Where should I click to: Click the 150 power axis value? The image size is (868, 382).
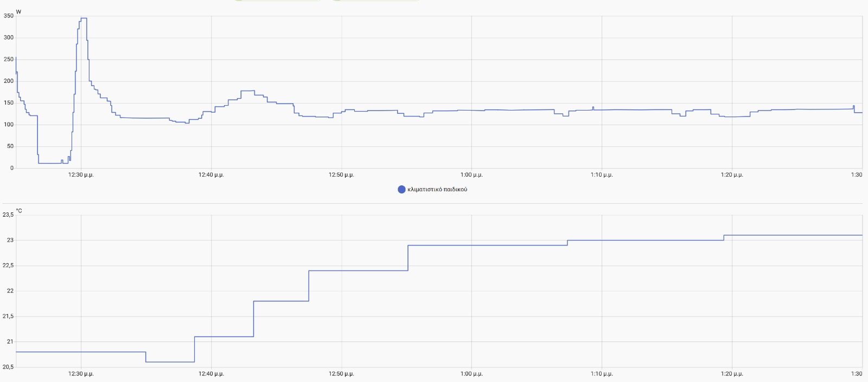(9, 103)
